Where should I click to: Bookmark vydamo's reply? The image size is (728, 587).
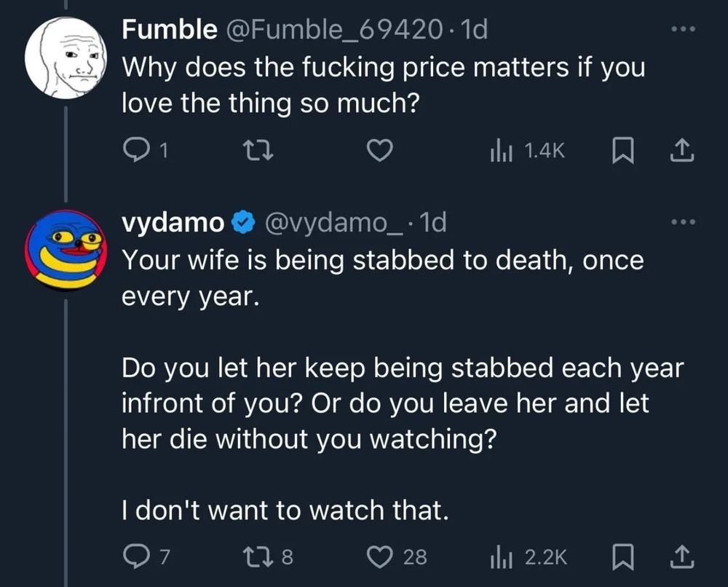click(x=623, y=557)
